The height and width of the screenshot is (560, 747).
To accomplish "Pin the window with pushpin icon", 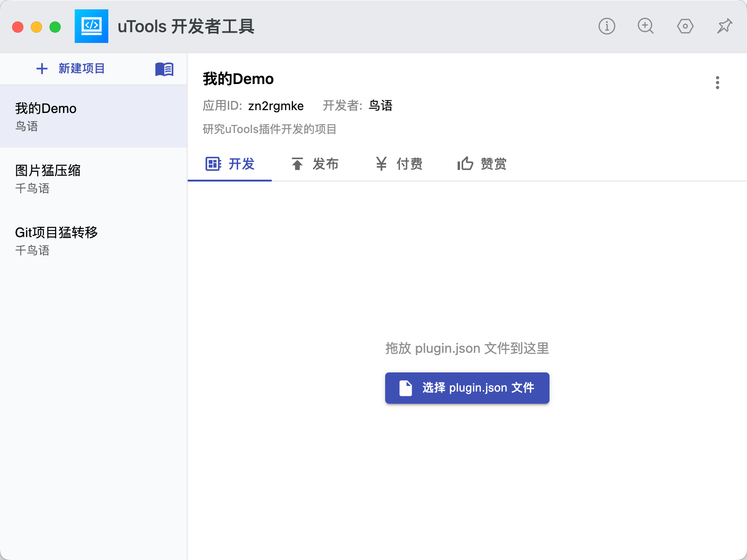I will (725, 26).
